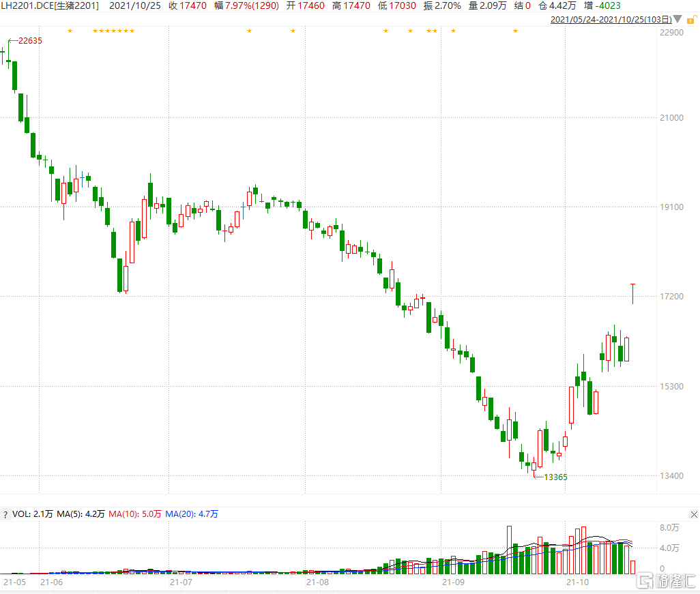700x594 pixels.
Task: Click the 21000 price axis label
Action: [671, 118]
